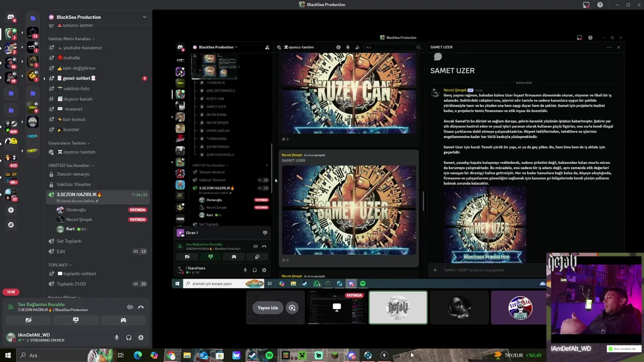This screenshot has width=644, height=362.
Task: Click the Windows Start button
Action: coord(8,355)
